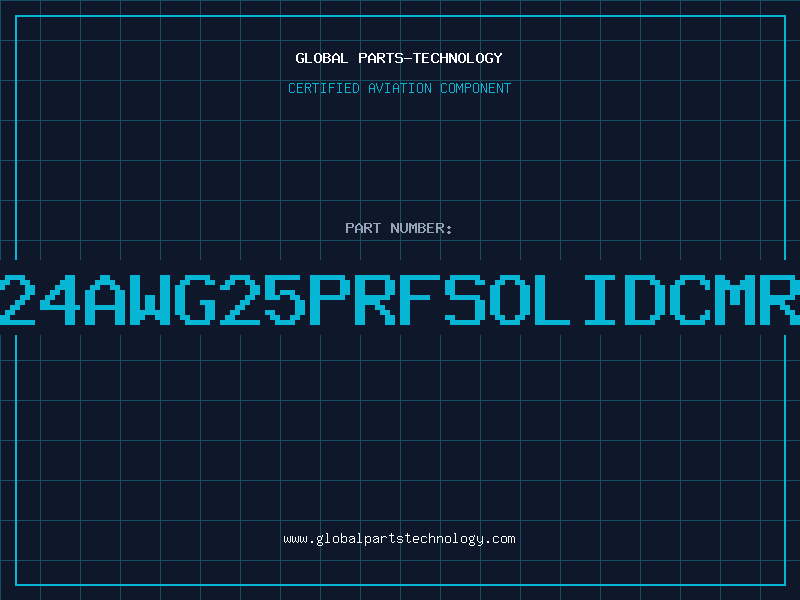Click the PART NUMBER: label

399,228
